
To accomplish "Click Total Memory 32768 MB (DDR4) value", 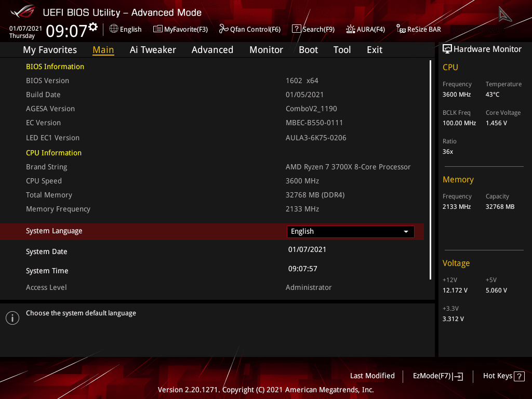I will tap(315, 195).
